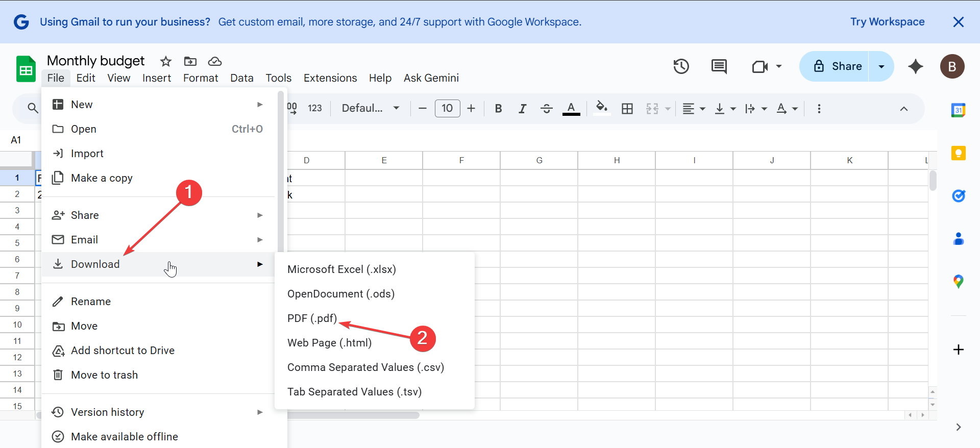Open the comments panel icon
The height and width of the screenshot is (448, 980).
719,66
